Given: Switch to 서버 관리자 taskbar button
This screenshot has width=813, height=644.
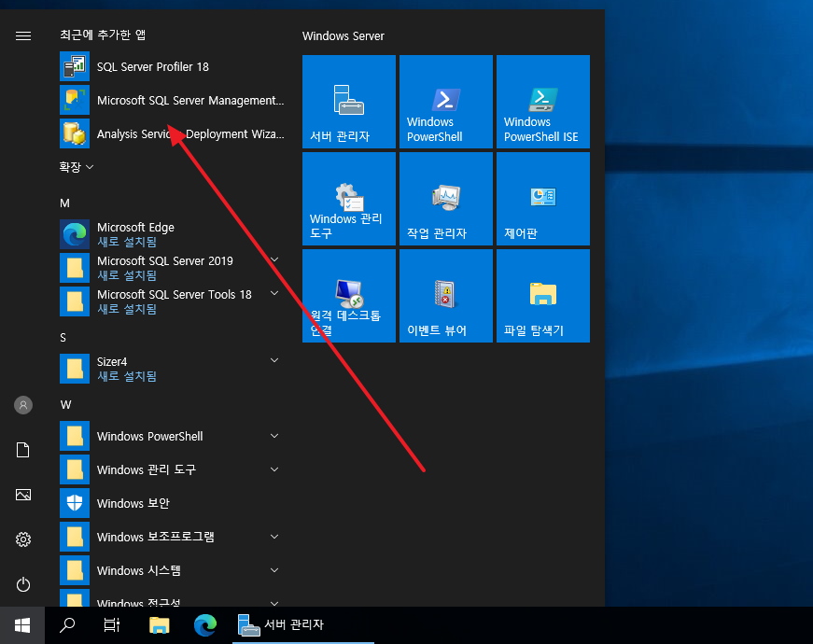Looking at the screenshot, I should click(303, 625).
